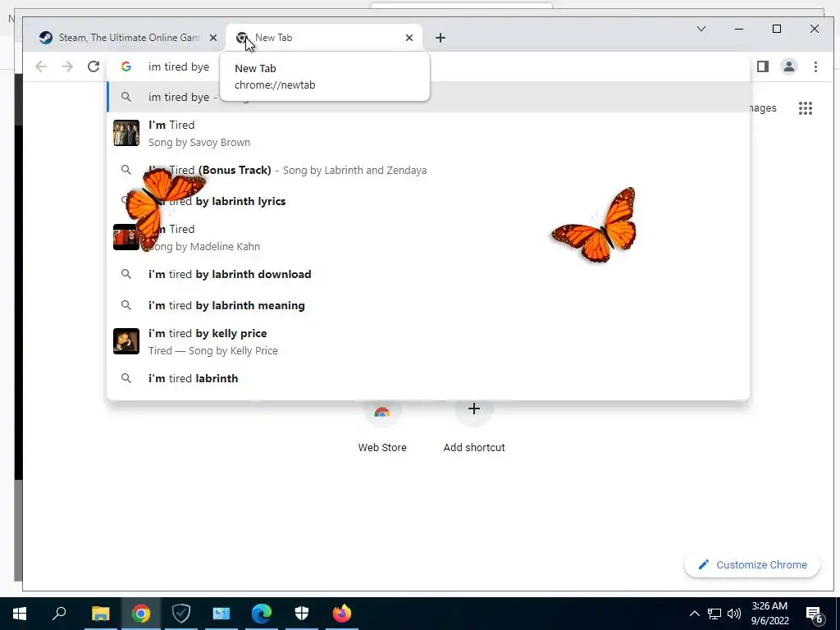Go back with the back arrow
Image resolution: width=840 pixels, height=630 pixels.
coord(41,66)
